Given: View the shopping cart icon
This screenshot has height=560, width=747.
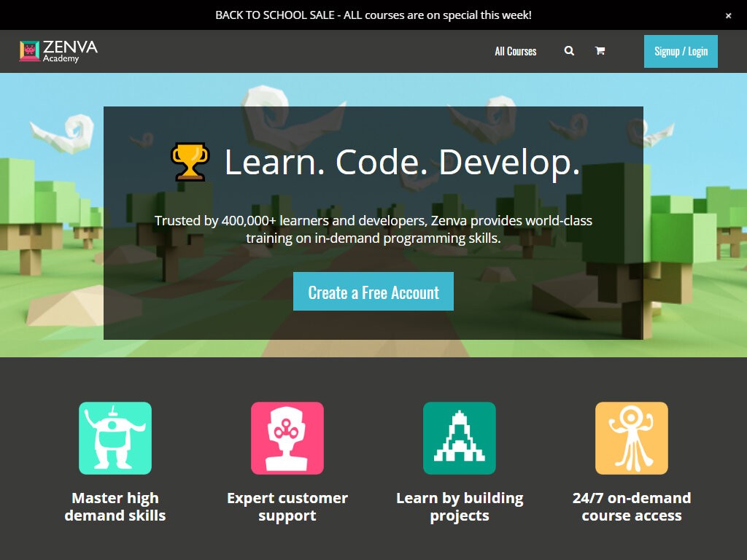Looking at the screenshot, I should coord(600,51).
